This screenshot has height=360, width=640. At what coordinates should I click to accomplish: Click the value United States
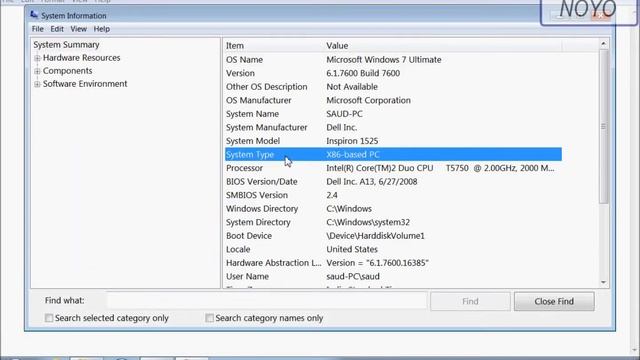coord(352,249)
